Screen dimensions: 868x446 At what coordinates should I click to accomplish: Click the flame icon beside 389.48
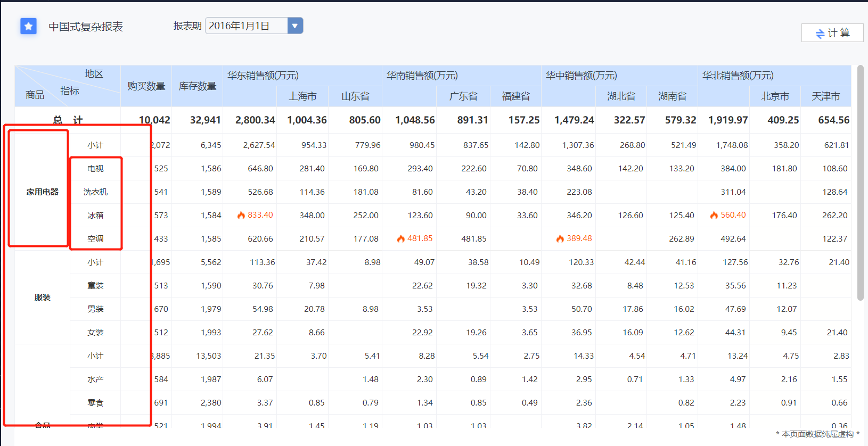pyautogui.click(x=560, y=239)
